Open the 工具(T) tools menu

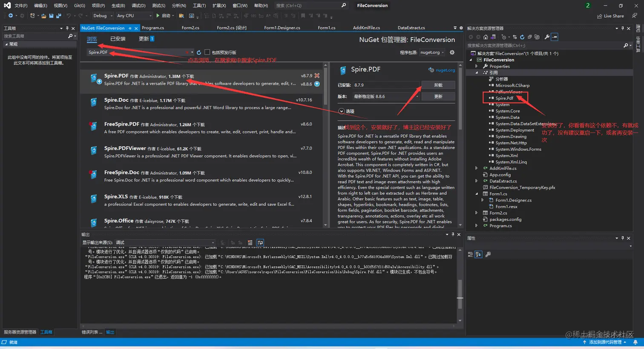(x=199, y=6)
